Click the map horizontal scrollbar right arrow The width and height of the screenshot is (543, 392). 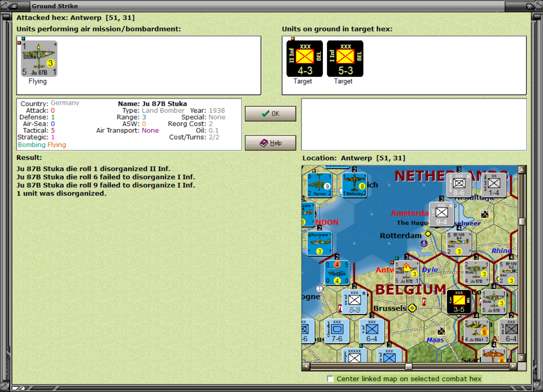pyautogui.click(x=513, y=366)
